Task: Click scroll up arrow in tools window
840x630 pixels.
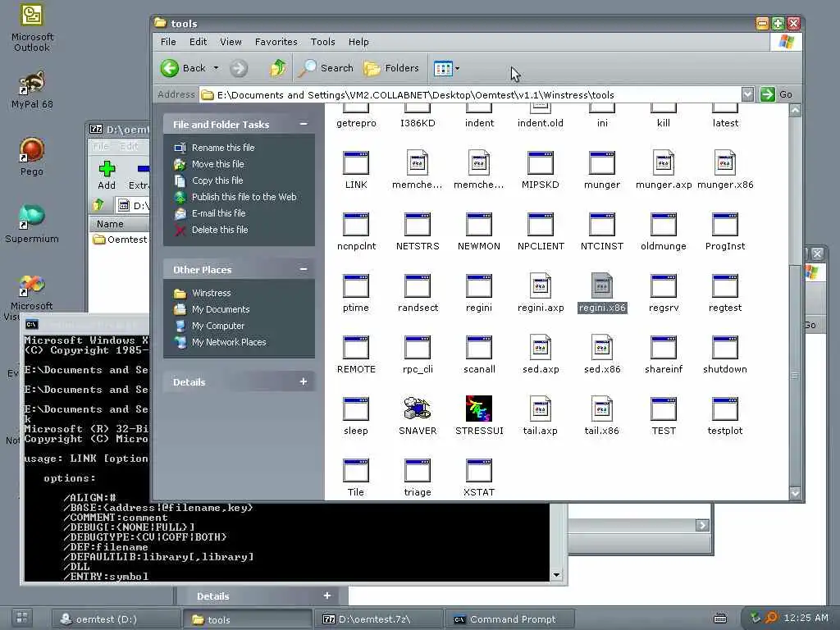Action: tap(795, 111)
